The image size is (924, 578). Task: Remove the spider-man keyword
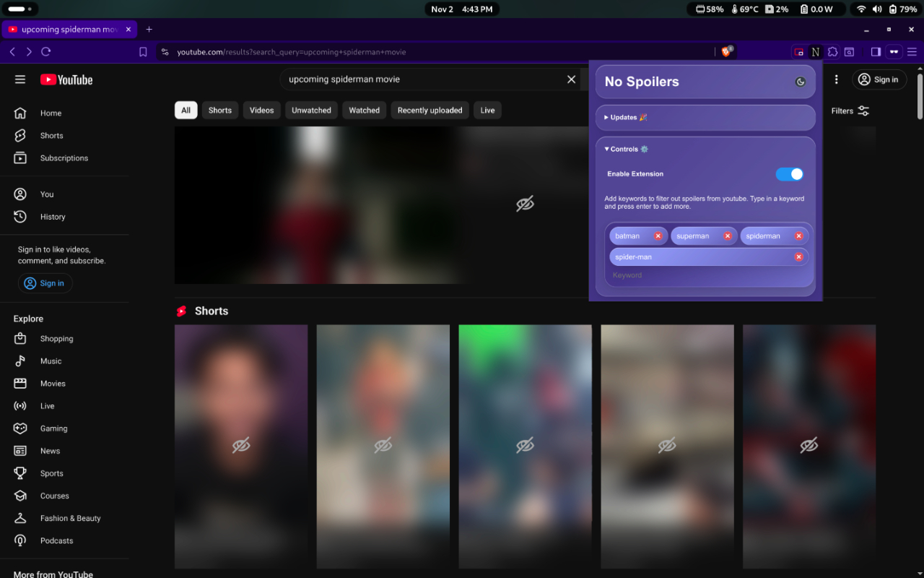click(x=798, y=257)
